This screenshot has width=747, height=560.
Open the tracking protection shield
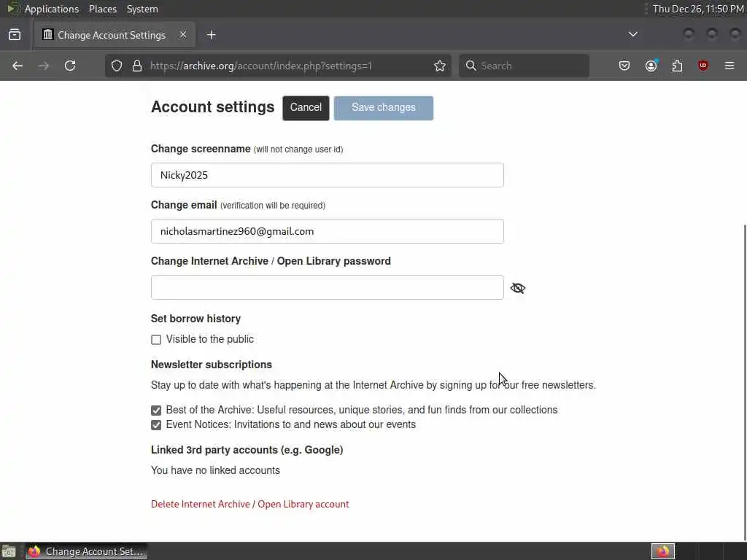point(117,66)
